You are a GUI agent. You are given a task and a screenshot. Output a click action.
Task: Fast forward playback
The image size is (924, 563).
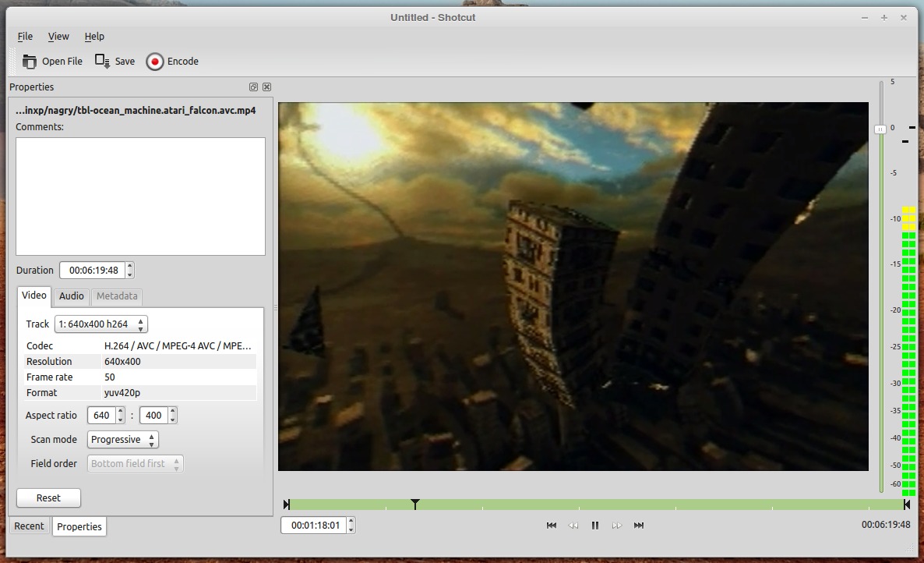[x=617, y=526]
